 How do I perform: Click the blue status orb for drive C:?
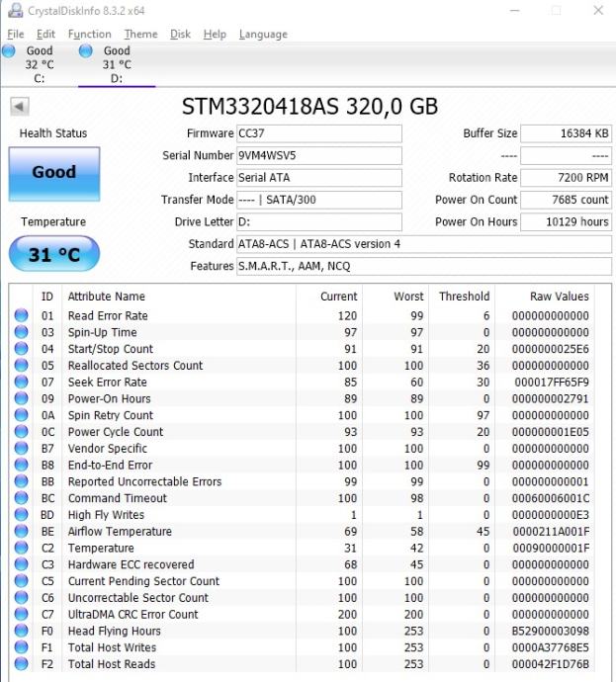click(9, 50)
